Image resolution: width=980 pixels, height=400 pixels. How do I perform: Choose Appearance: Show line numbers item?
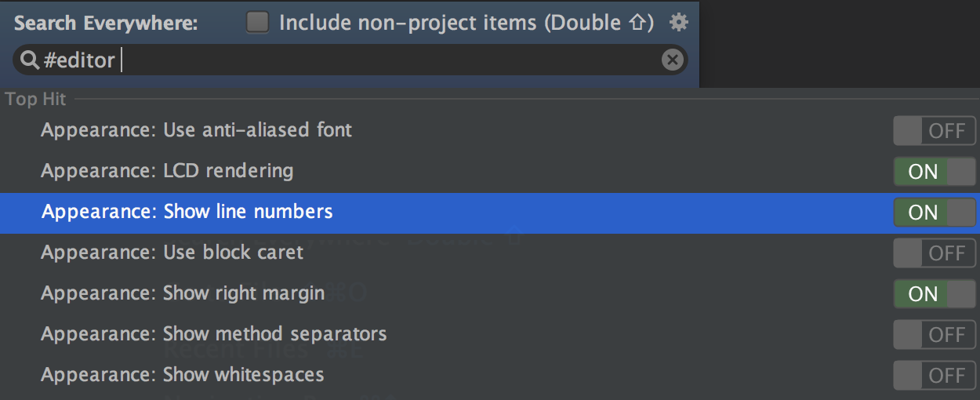click(x=187, y=212)
